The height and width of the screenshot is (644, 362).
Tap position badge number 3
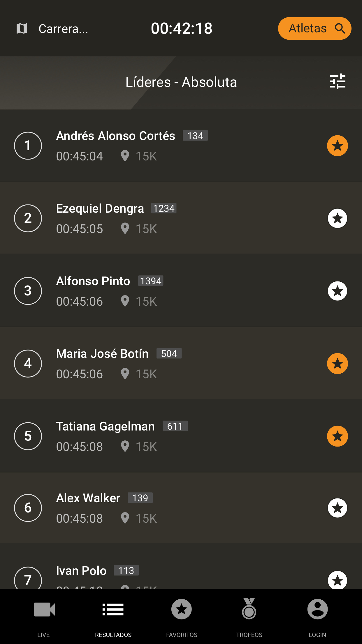28,291
